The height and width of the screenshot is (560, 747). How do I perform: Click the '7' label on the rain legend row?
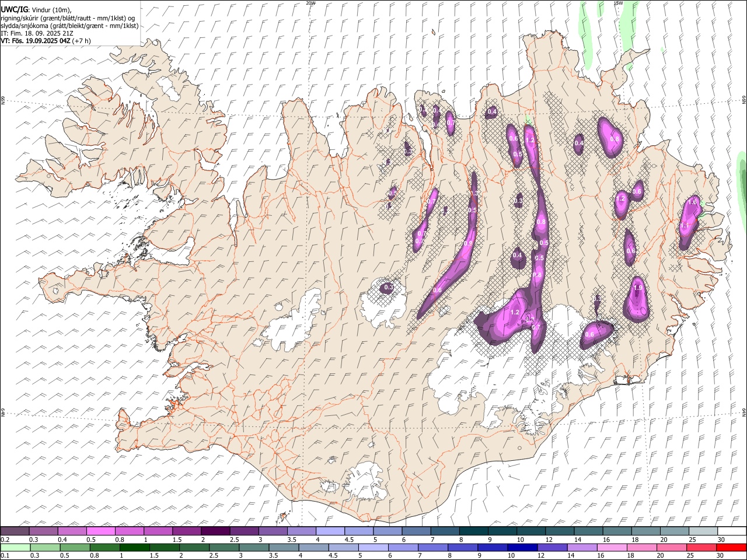421,555
